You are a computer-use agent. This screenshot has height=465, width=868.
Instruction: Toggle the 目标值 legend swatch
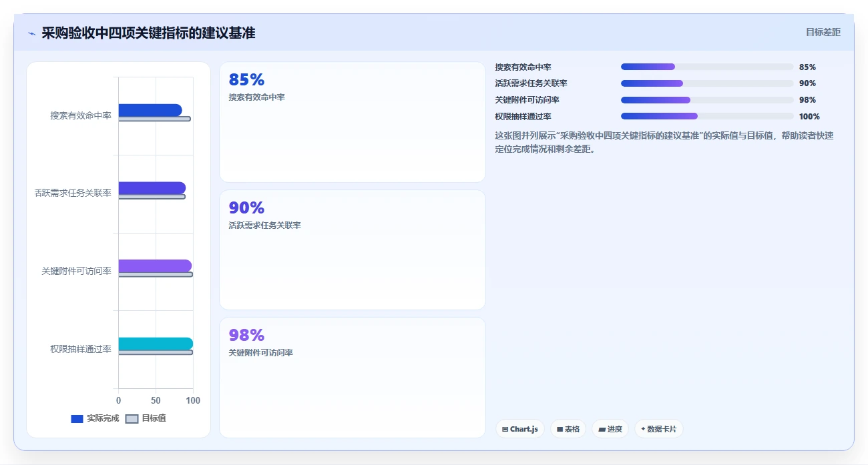[132, 419]
